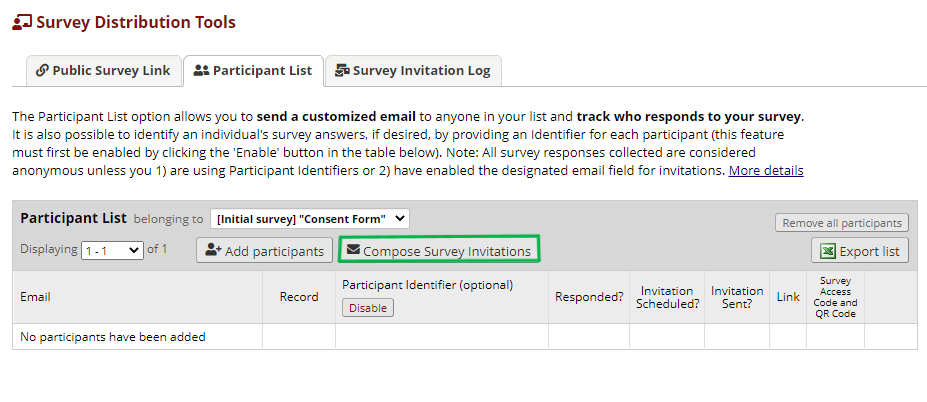
Task: Open the "Consent Form" survey selection dropdown
Action: click(309, 219)
